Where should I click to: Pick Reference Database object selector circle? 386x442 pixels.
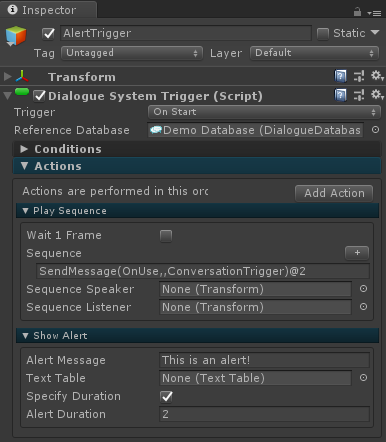(x=375, y=130)
